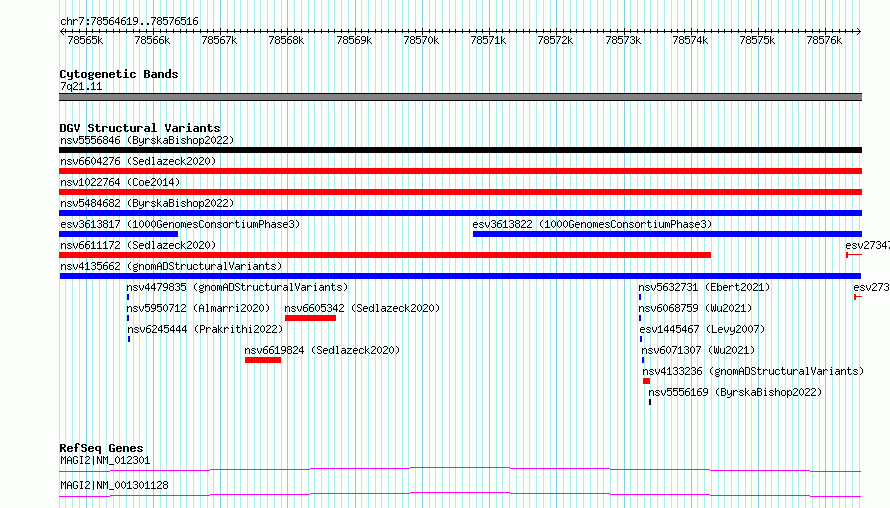
Task: Select the blue esv3613822 variant bar
Action: pos(668,234)
